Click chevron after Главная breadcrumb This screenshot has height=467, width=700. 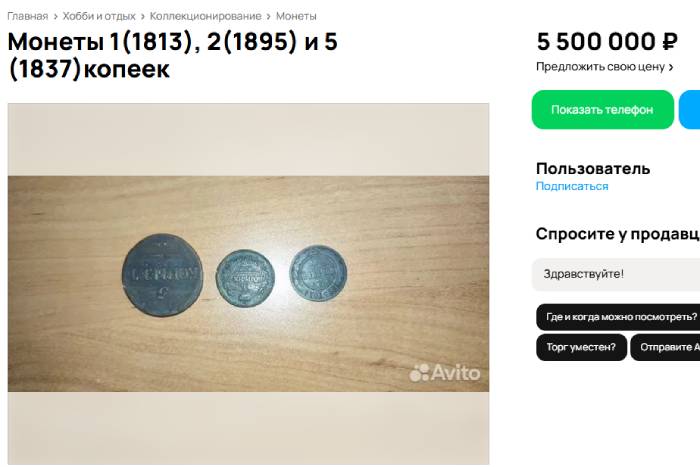coord(55,17)
